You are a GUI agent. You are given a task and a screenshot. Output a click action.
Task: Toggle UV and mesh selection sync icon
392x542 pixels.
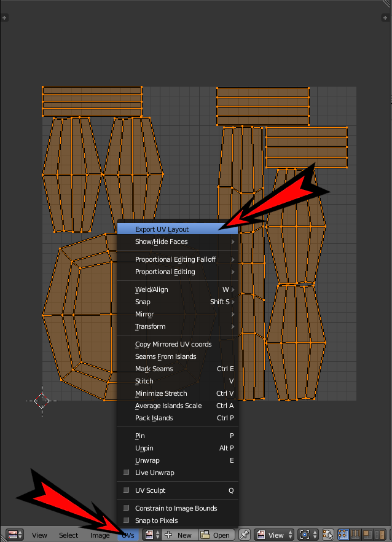(327, 535)
